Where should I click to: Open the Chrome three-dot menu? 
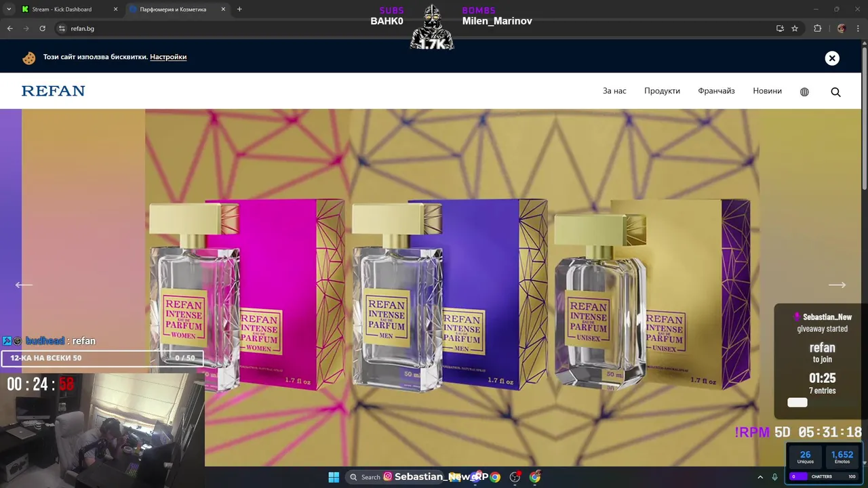(858, 28)
